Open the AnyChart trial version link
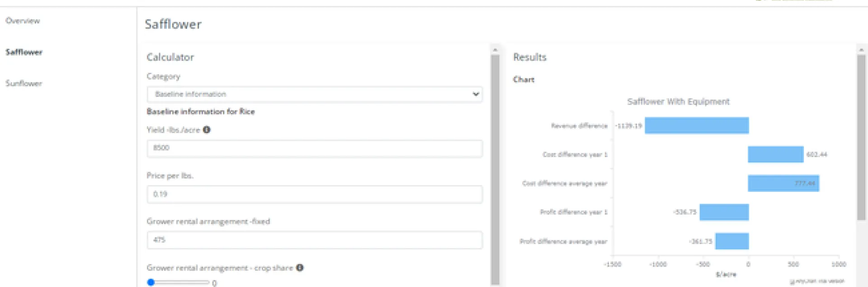 [x=819, y=281]
